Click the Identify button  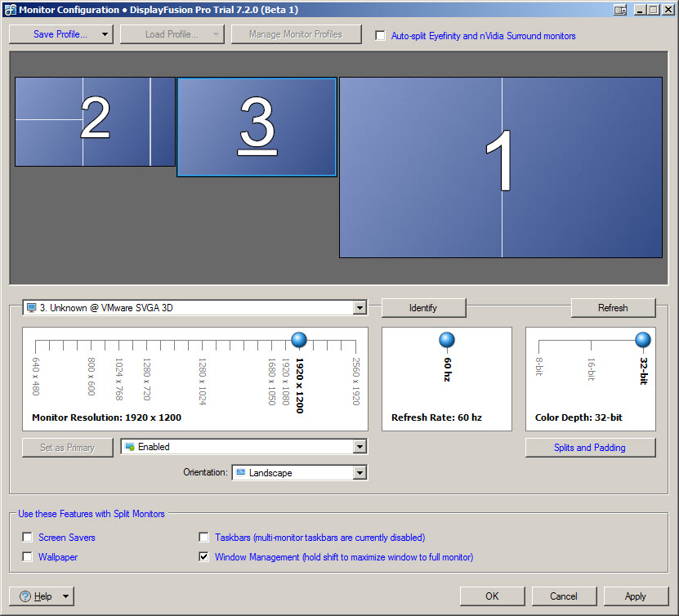(423, 308)
